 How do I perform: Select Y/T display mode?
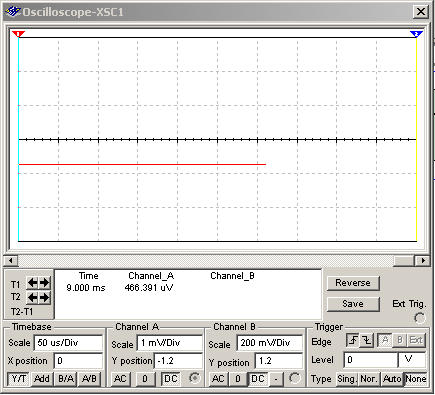coord(19,379)
